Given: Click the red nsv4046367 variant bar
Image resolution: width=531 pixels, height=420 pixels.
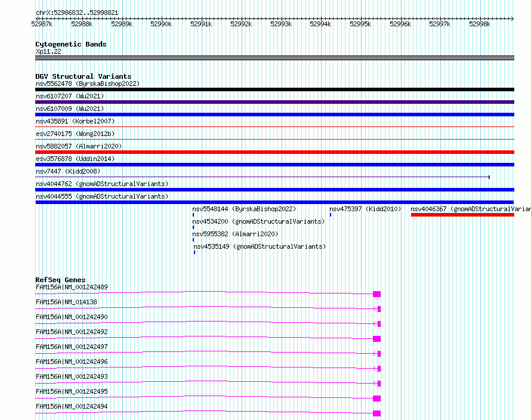Looking at the screenshot, I should [462, 215].
